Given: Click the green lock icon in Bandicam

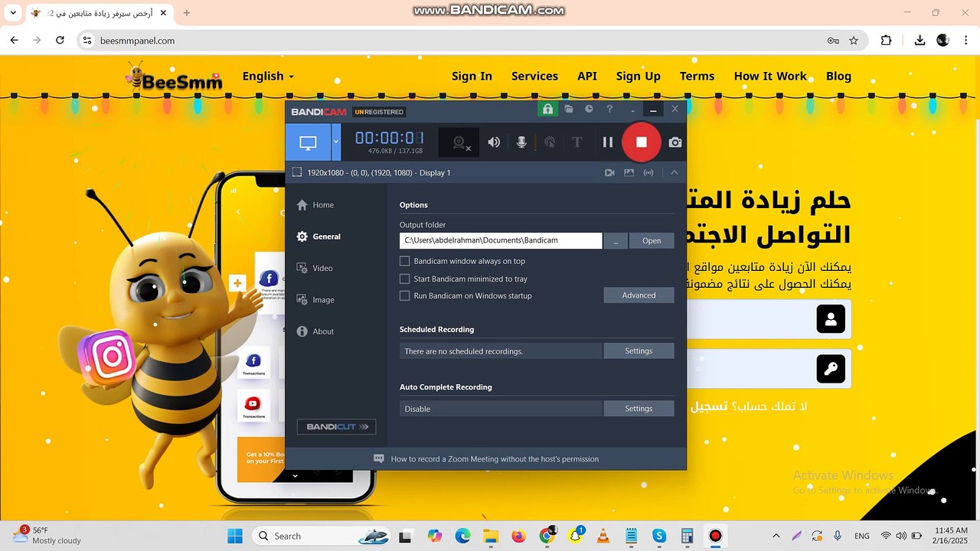Looking at the screenshot, I should pyautogui.click(x=547, y=109).
